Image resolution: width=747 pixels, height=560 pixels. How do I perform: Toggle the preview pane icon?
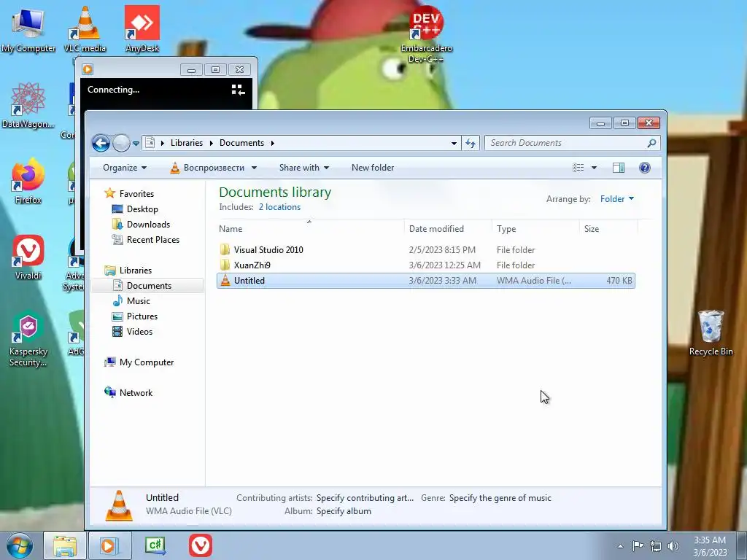(x=619, y=168)
